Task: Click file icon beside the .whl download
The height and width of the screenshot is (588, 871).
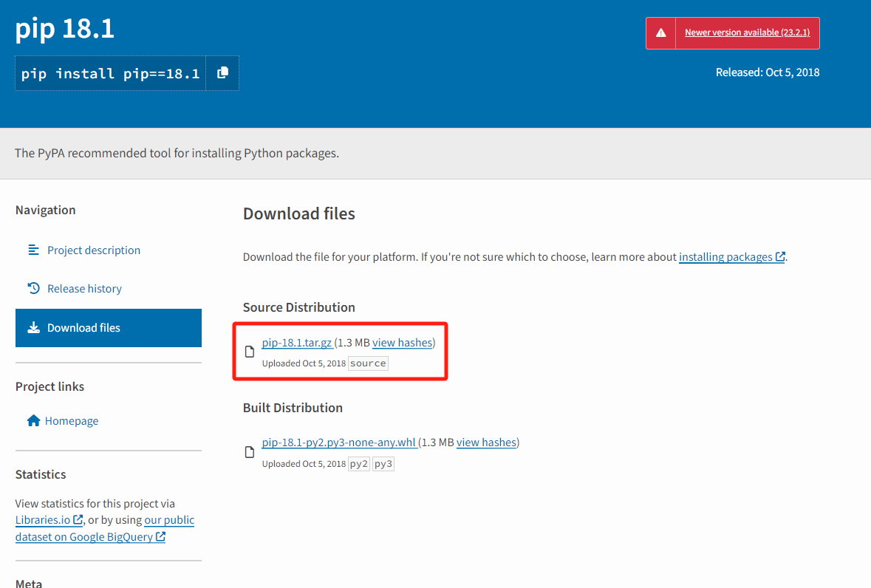Action: pos(250,452)
